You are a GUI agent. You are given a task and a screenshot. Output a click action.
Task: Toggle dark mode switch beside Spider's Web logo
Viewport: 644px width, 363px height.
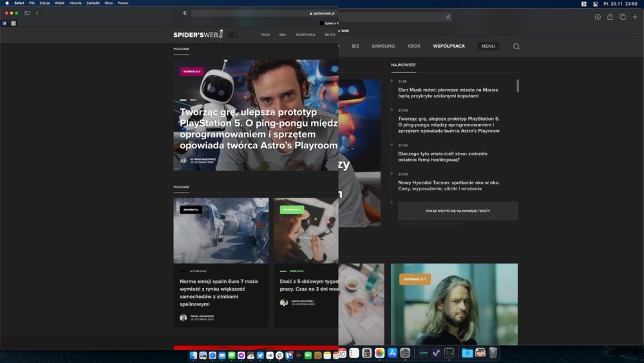233,35
